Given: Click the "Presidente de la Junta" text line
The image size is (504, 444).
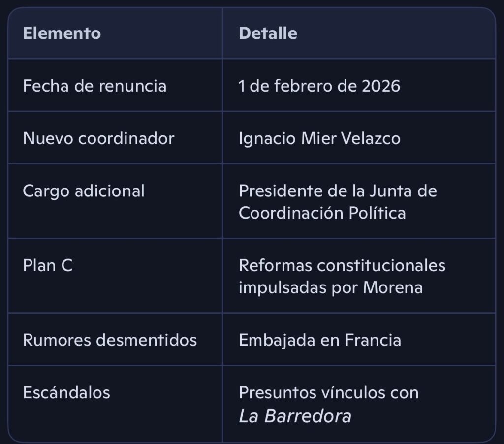Looking at the screenshot, I should click(x=338, y=191).
